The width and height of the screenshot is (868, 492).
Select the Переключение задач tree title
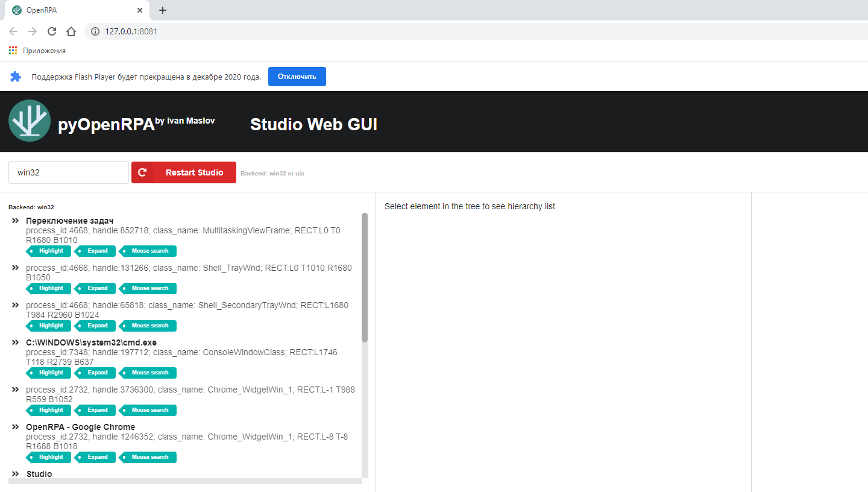pos(69,221)
